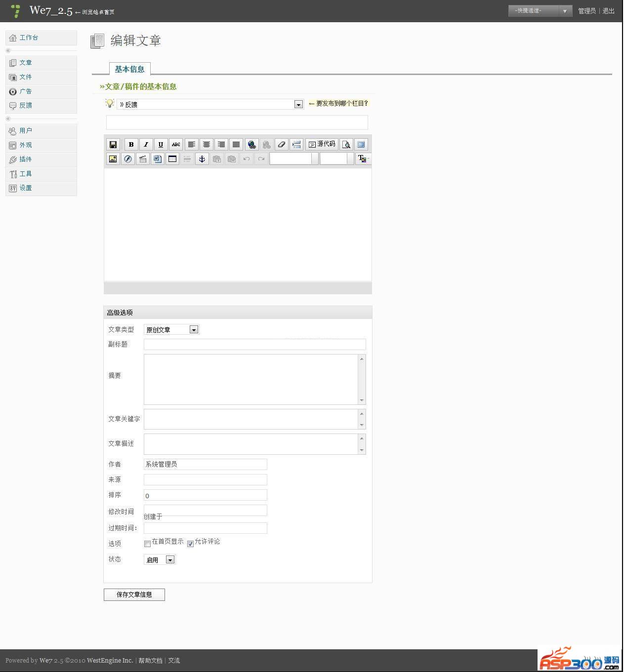Uncheck the 允许评论 checkbox
The image size is (624, 672).
tap(190, 544)
